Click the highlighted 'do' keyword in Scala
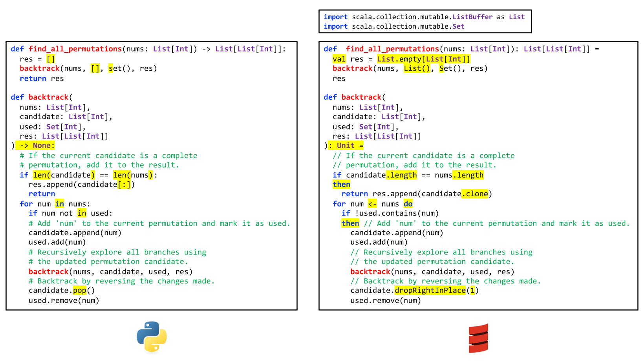This screenshot has height=362, width=644. [x=408, y=204]
